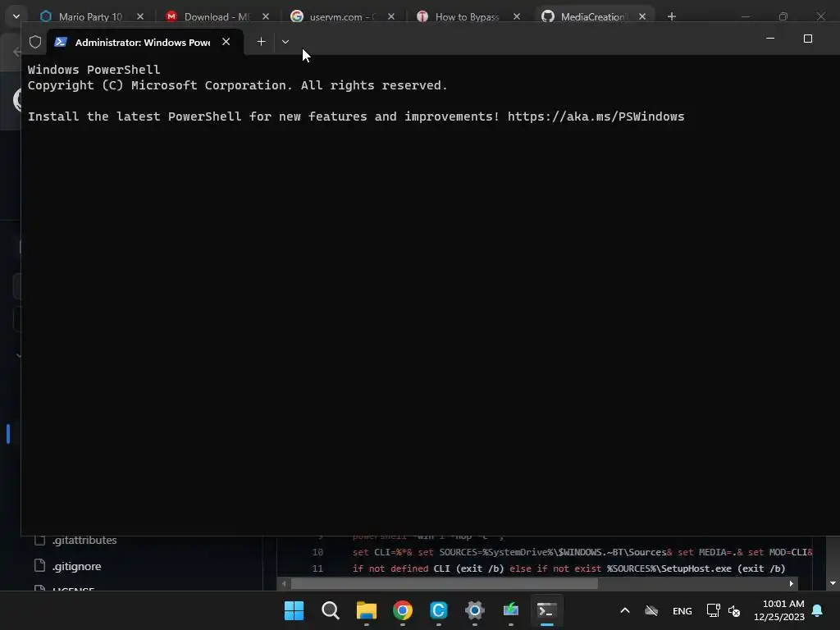Viewport: 840px width, 630px height.
Task: Switch to the How to Bypass browser tab
Action: click(467, 16)
